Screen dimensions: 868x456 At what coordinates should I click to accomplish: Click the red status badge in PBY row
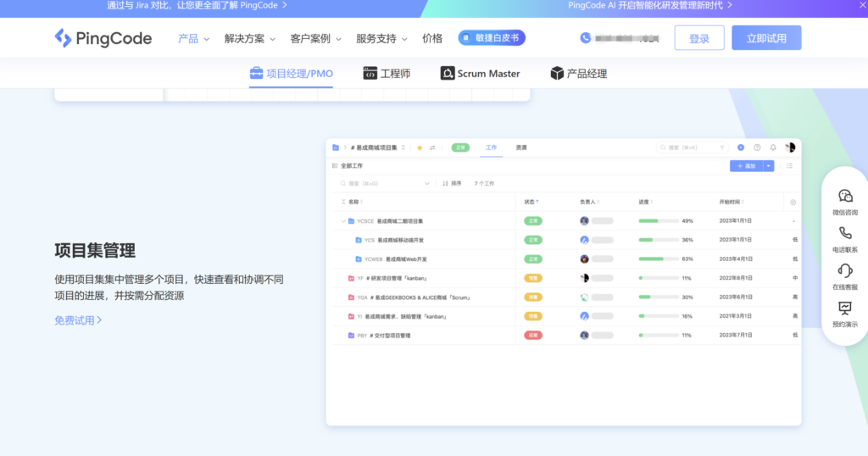click(x=533, y=336)
